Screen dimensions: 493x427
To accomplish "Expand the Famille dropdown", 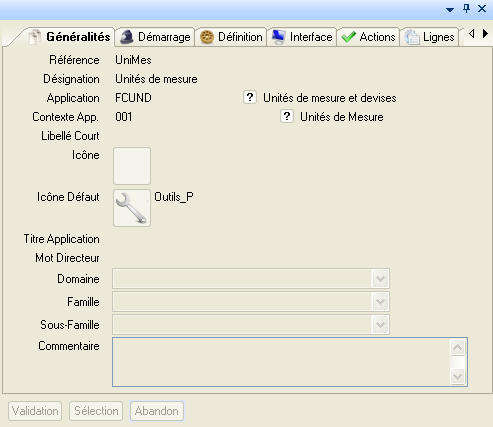I will pos(380,302).
